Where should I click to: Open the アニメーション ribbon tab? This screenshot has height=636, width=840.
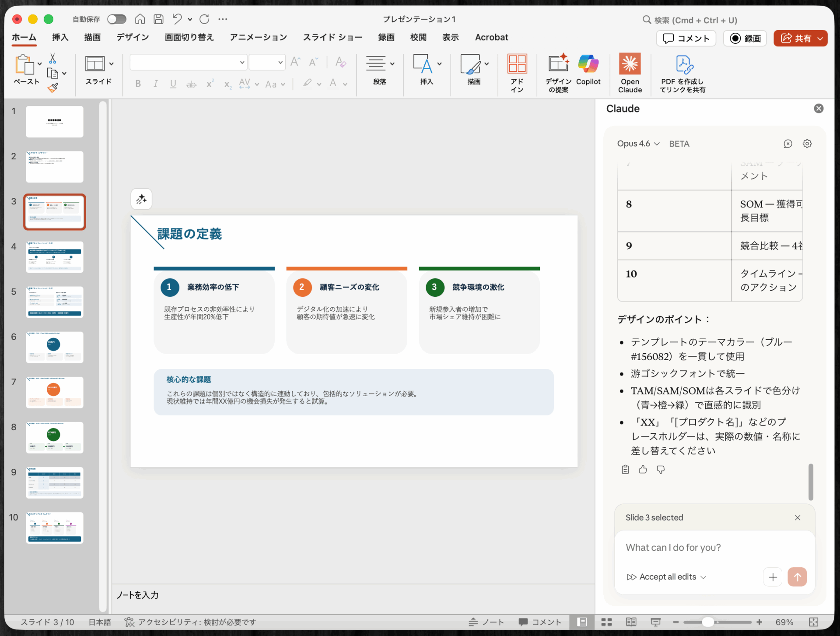258,38
